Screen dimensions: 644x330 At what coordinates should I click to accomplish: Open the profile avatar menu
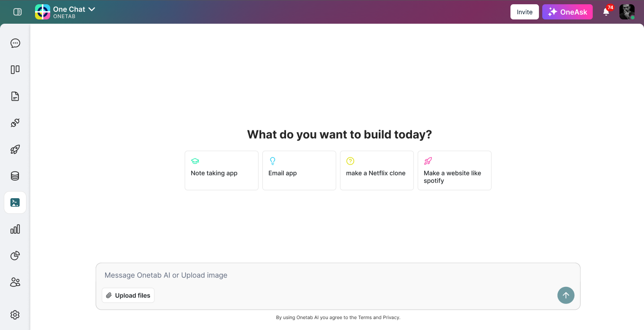point(626,11)
